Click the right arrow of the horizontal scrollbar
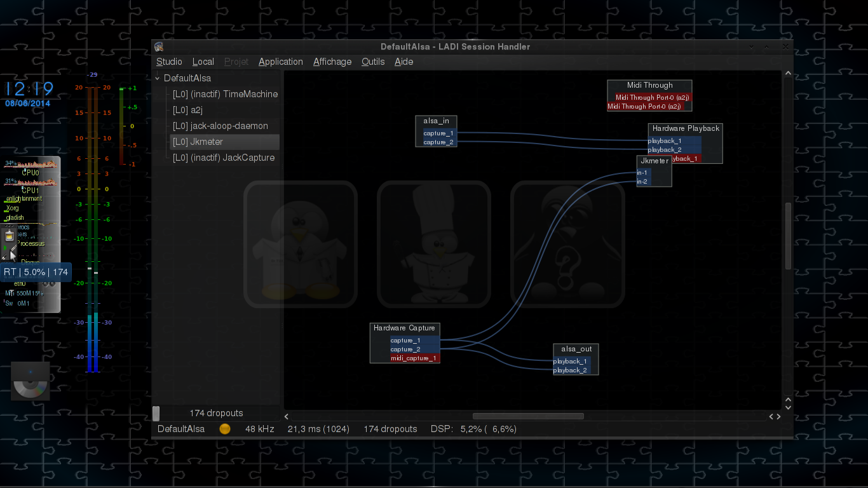 click(x=778, y=417)
